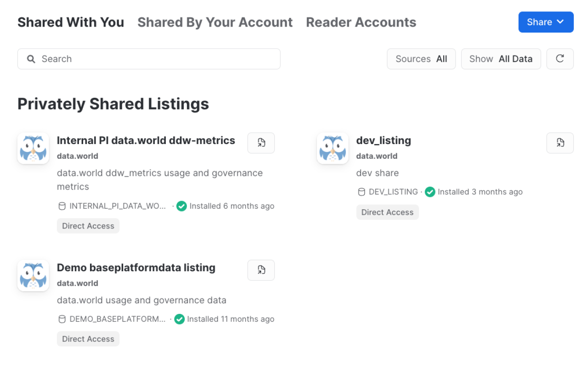Click the refresh icon button
Viewport: 588px width, 368px height.
pyautogui.click(x=560, y=59)
